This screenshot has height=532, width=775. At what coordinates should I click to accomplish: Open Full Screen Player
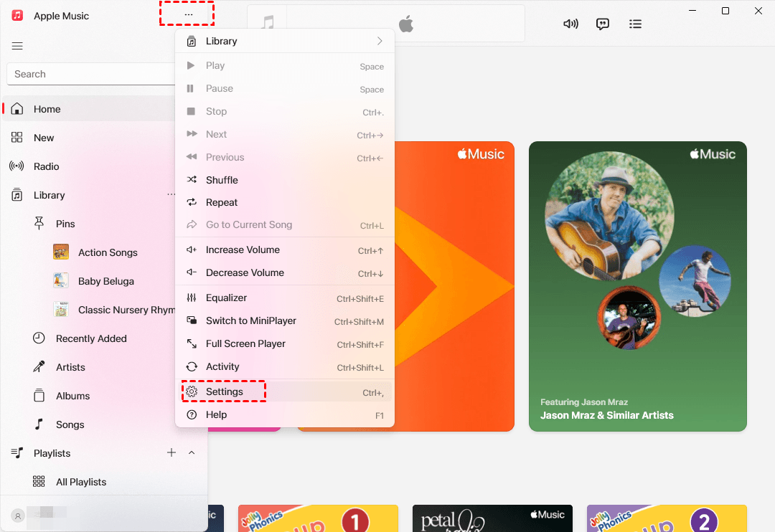click(x=285, y=344)
